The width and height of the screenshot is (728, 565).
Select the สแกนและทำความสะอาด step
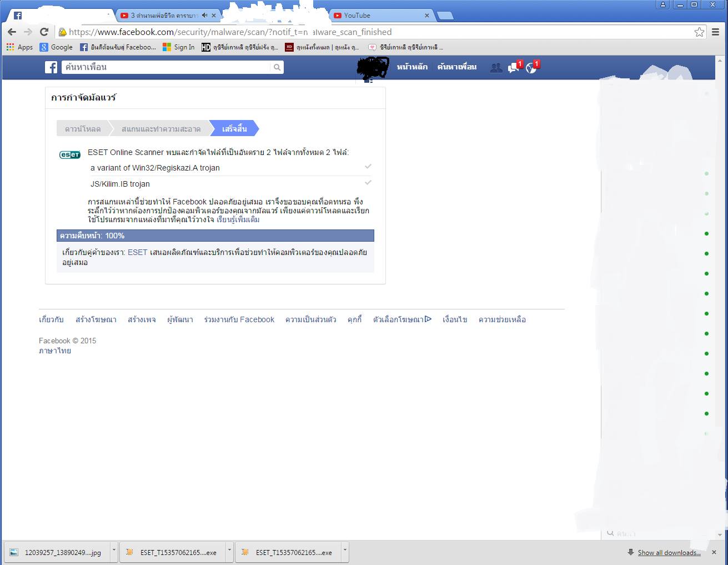tap(161, 129)
